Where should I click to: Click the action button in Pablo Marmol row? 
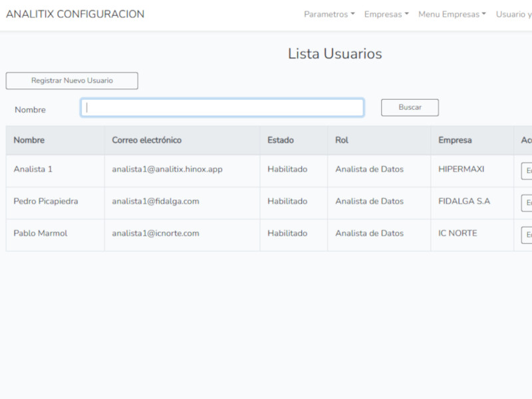[527, 235]
